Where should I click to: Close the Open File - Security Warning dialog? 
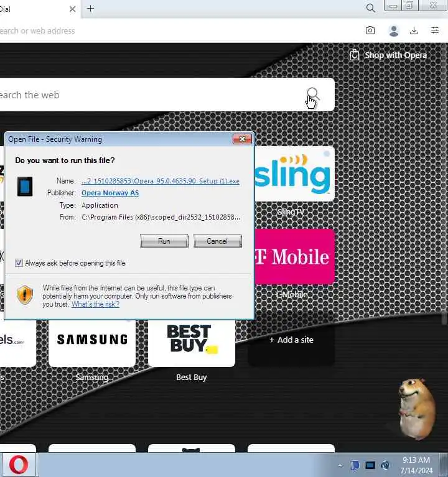click(x=242, y=139)
